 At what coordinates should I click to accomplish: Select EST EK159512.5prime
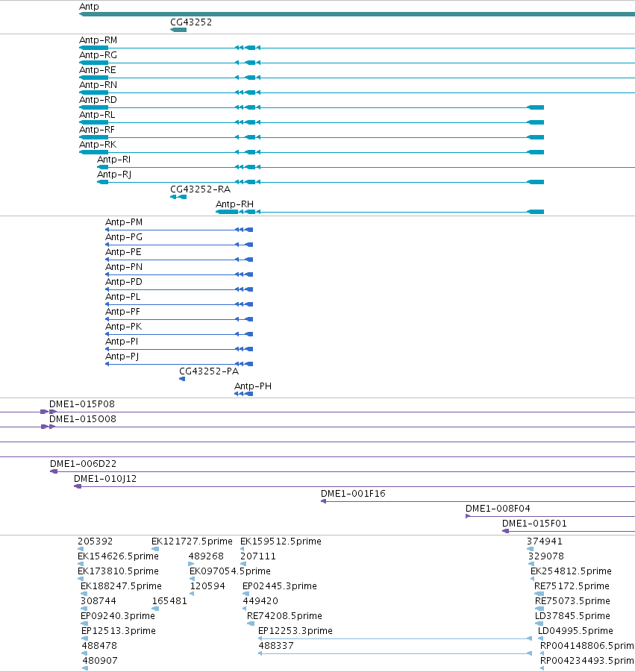pos(281,541)
